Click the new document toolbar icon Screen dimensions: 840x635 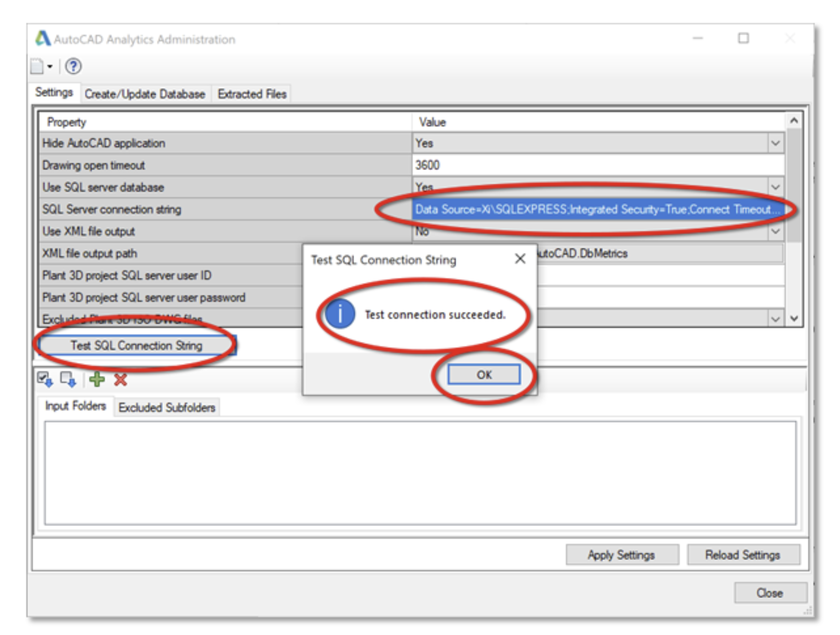coord(37,66)
